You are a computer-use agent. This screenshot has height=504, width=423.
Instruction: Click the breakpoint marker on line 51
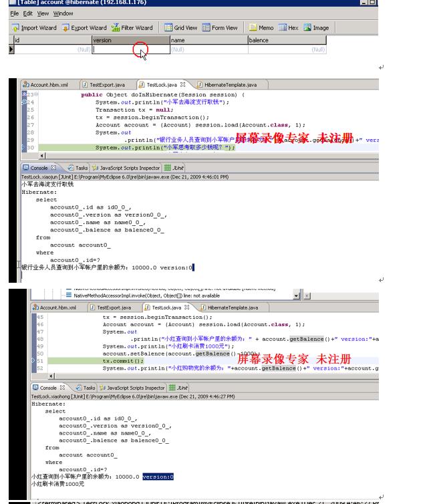pos(33,361)
